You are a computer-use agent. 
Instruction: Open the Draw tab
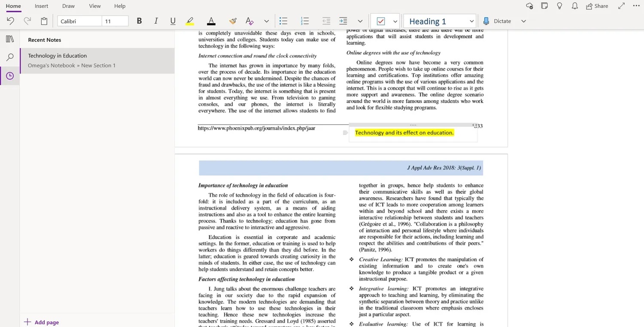68,6
